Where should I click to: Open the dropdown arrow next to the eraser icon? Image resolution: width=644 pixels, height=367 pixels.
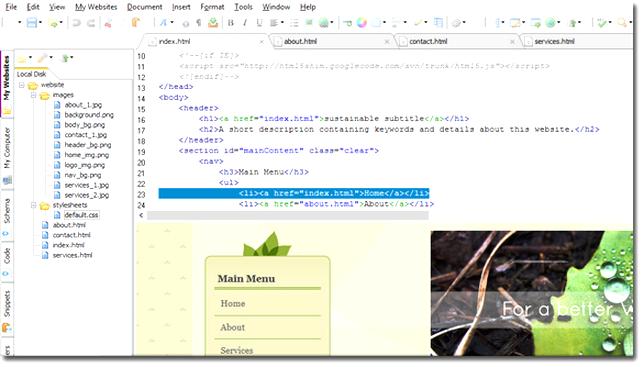pyautogui.click(x=464, y=23)
